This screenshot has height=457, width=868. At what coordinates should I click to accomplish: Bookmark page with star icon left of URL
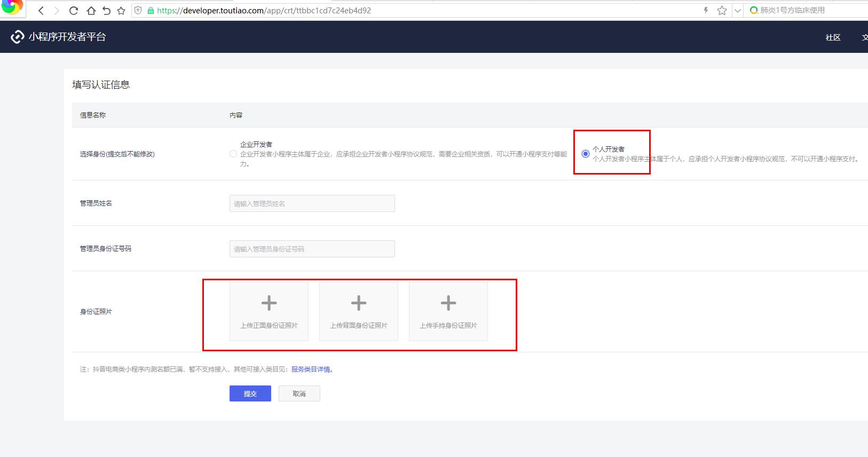[121, 11]
